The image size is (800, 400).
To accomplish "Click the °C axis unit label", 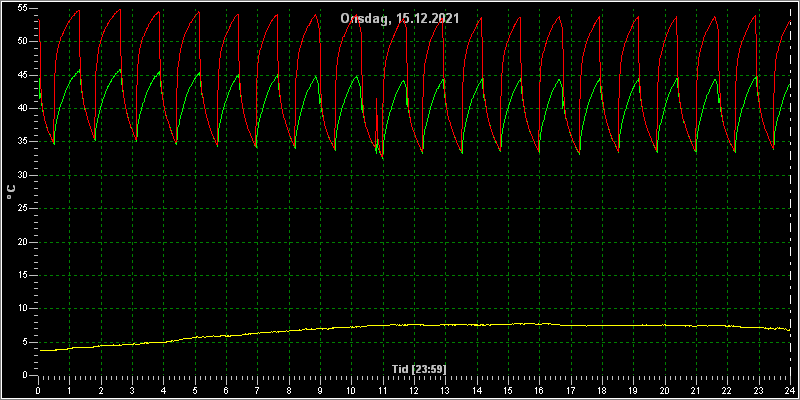I will click(x=11, y=192).
